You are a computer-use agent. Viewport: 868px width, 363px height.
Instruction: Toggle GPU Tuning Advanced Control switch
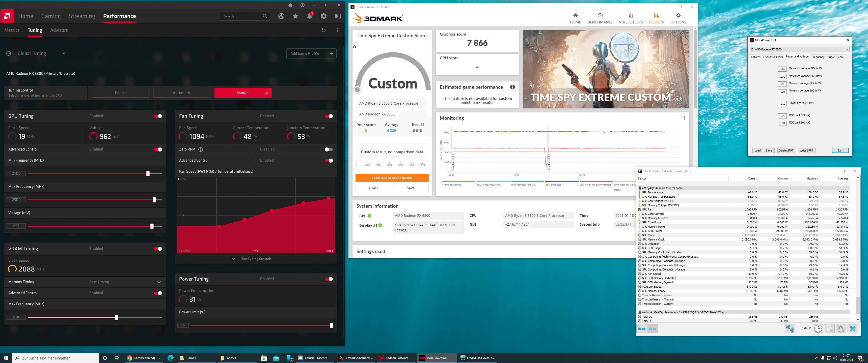pos(158,149)
